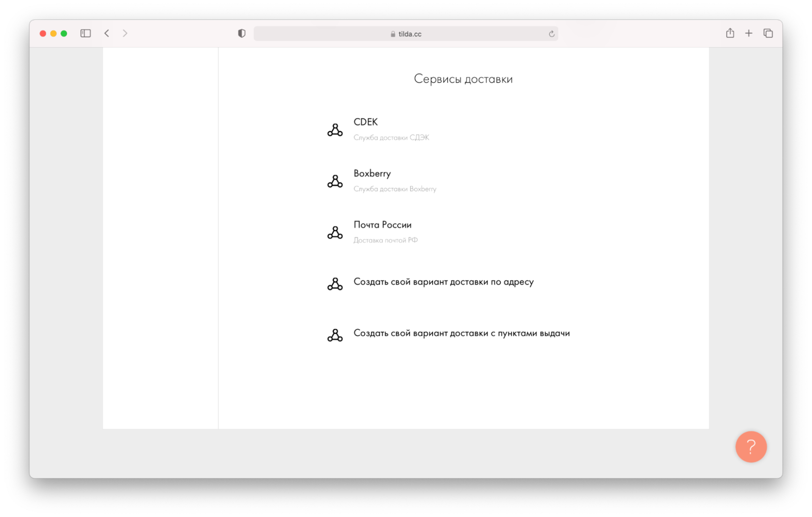Viewport: 812px width, 517px height.
Task: Open the orange help question-mark button
Action: coord(751,446)
